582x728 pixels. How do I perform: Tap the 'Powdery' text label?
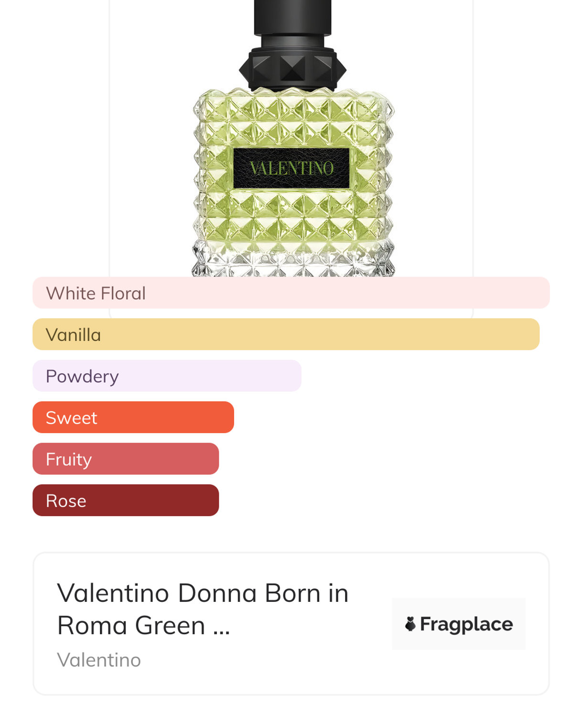[x=82, y=377]
